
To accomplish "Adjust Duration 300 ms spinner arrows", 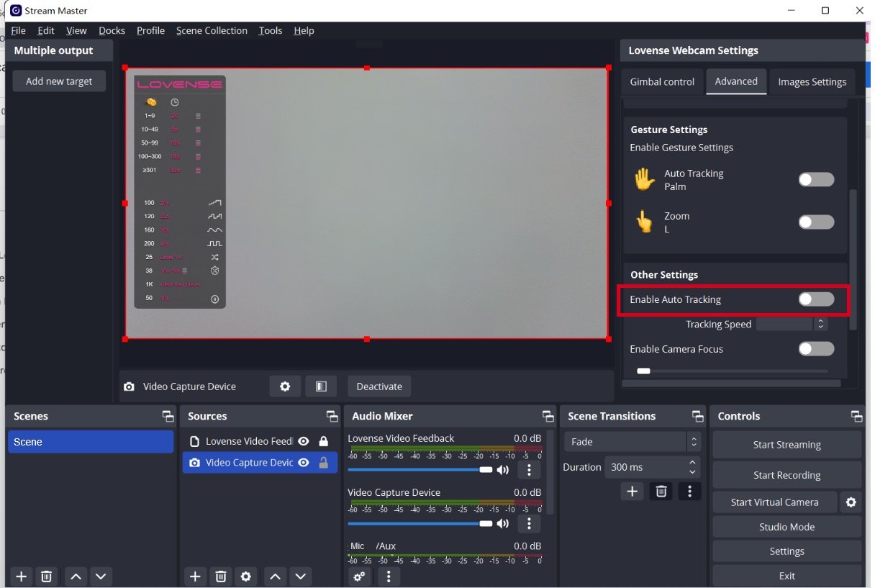I will coord(692,467).
